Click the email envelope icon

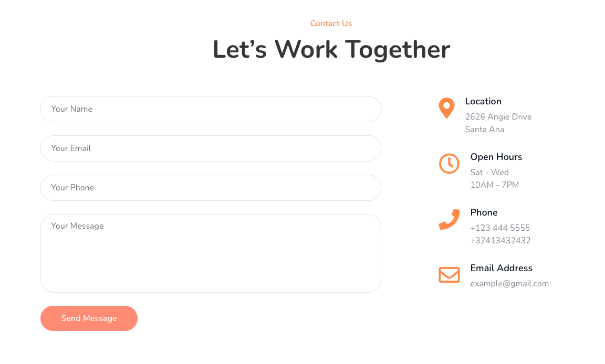click(449, 275)
